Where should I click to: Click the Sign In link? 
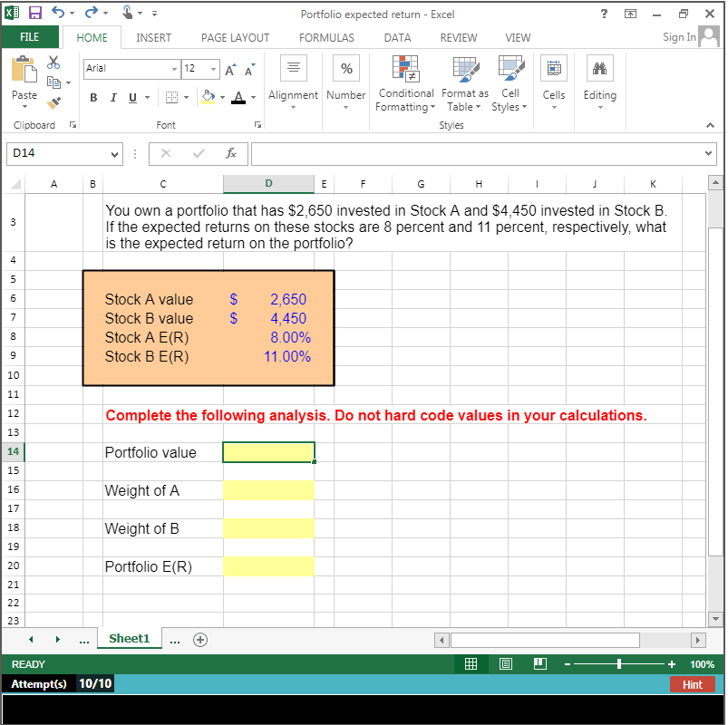pyautogui.click(x=678, y=37)
